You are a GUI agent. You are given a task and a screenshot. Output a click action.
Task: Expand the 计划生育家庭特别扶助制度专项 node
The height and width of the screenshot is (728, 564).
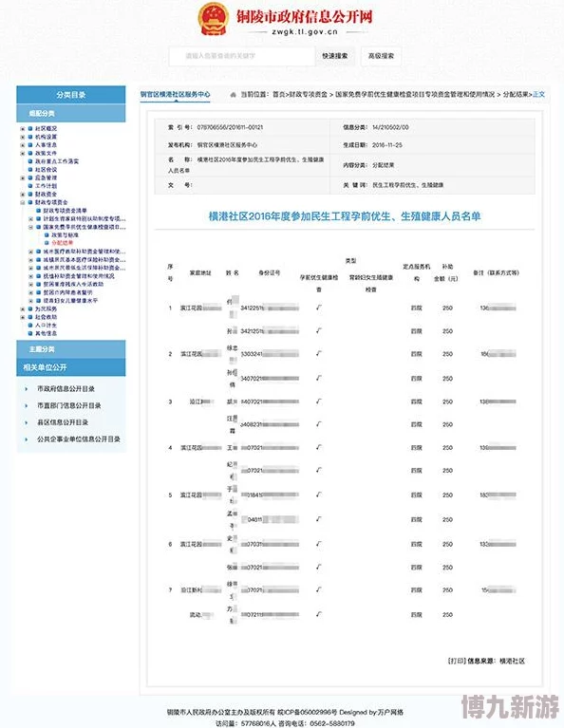click(30, 218)
